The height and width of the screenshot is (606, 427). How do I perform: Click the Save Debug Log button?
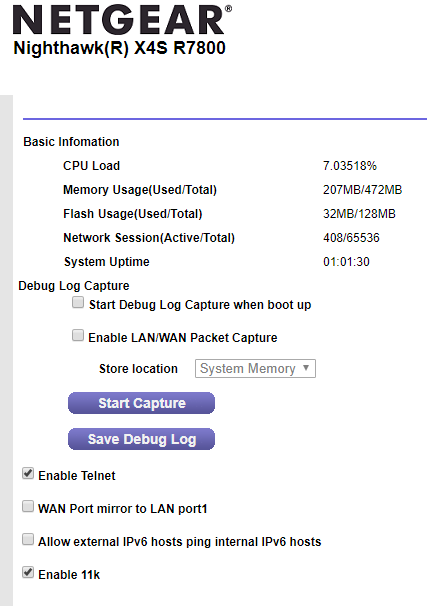click(141, 439)
